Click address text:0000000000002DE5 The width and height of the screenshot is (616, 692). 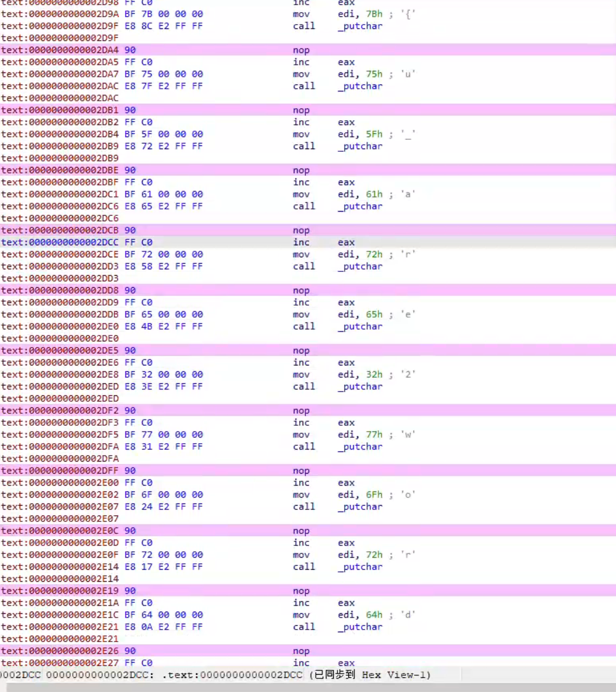point(60,350)
